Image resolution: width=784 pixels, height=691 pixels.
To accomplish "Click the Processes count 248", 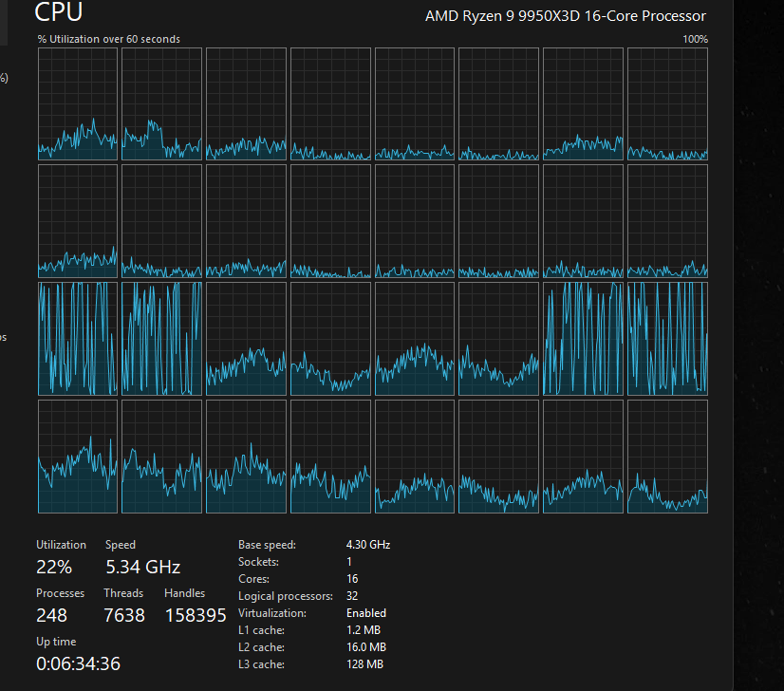I will coord(51,615).
